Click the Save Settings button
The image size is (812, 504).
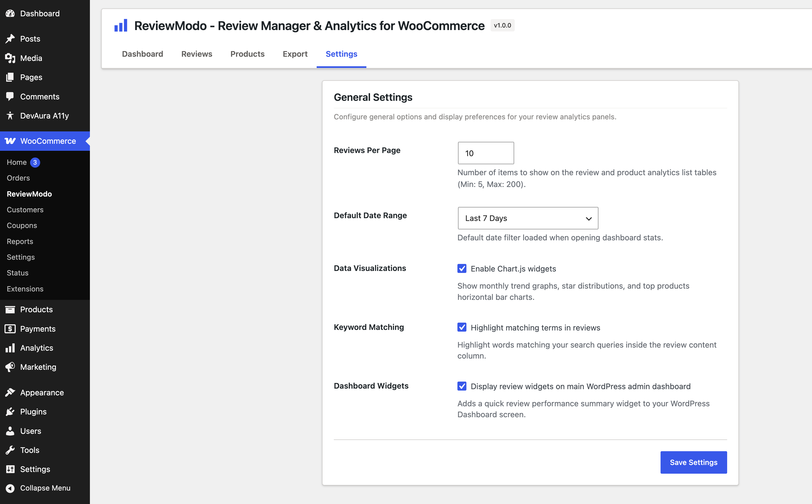click(694, 462)
